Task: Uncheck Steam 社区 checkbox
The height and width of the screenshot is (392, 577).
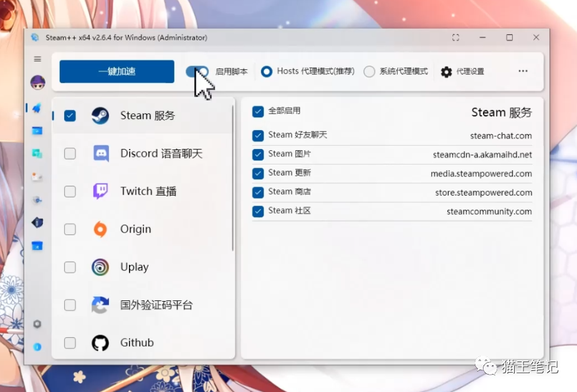Action: click(258, 211)
